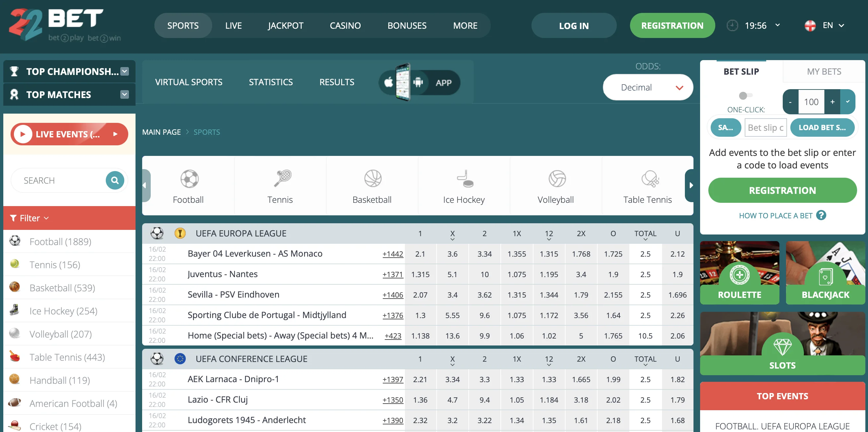Open the Slots casino tile

(x=782, y=343)
